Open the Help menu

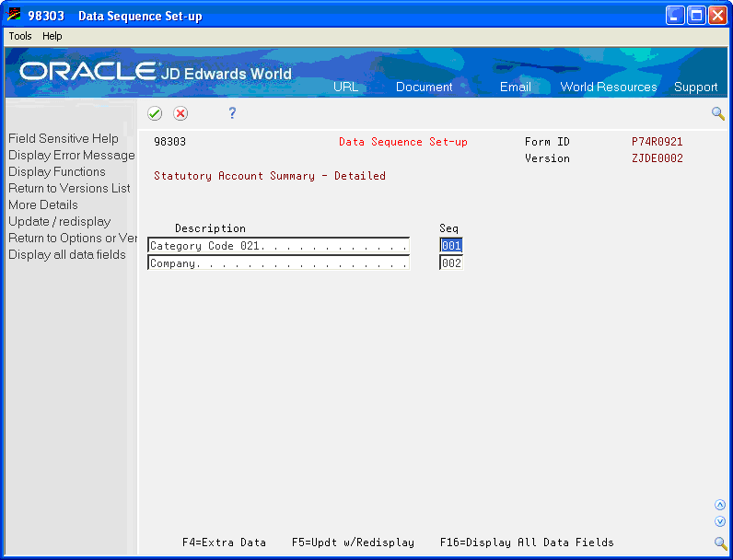pyautogui.click(x=52, y=36)
